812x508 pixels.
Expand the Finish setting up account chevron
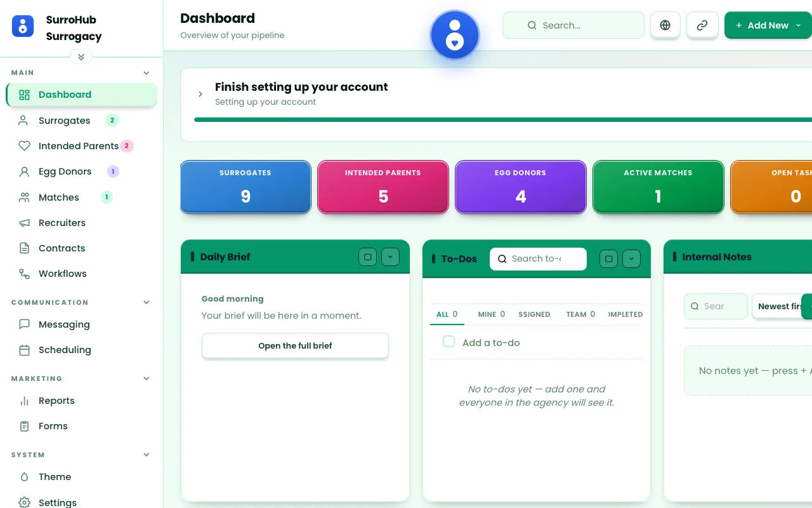[200, 94]
